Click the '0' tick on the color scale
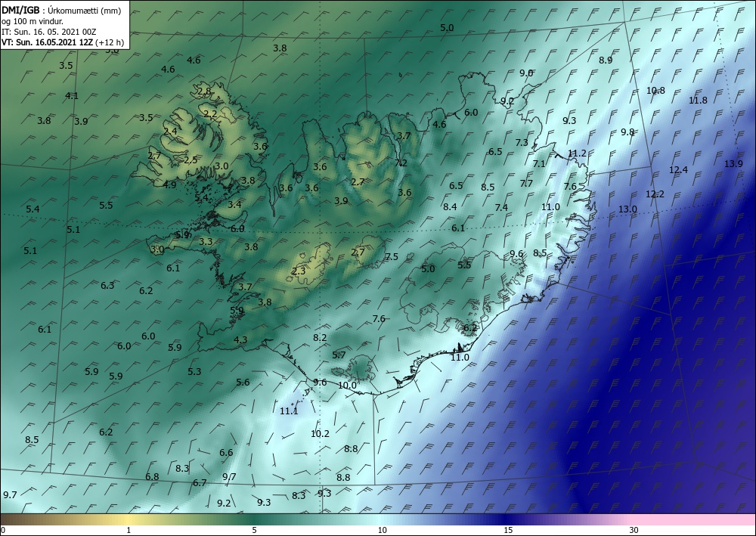The width and height of the screenshot is (756, 536). [3, 531]
